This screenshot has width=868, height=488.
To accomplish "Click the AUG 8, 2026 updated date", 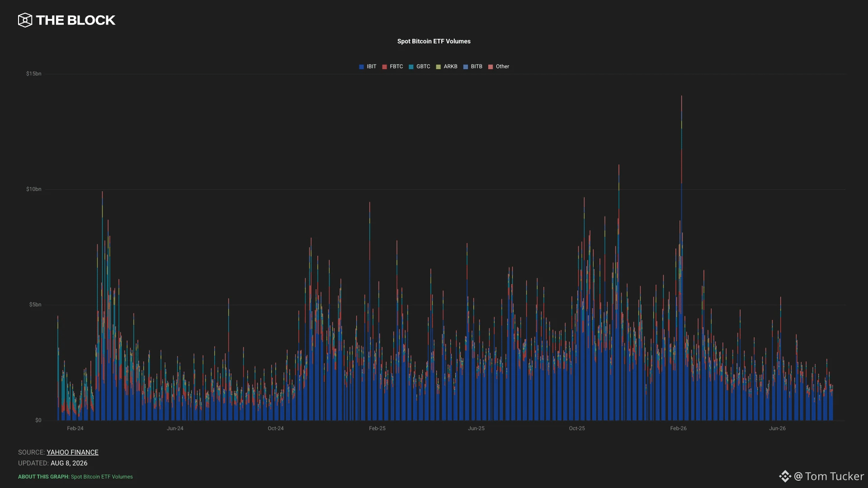I will pyautogui.click(x=69, y=463).
